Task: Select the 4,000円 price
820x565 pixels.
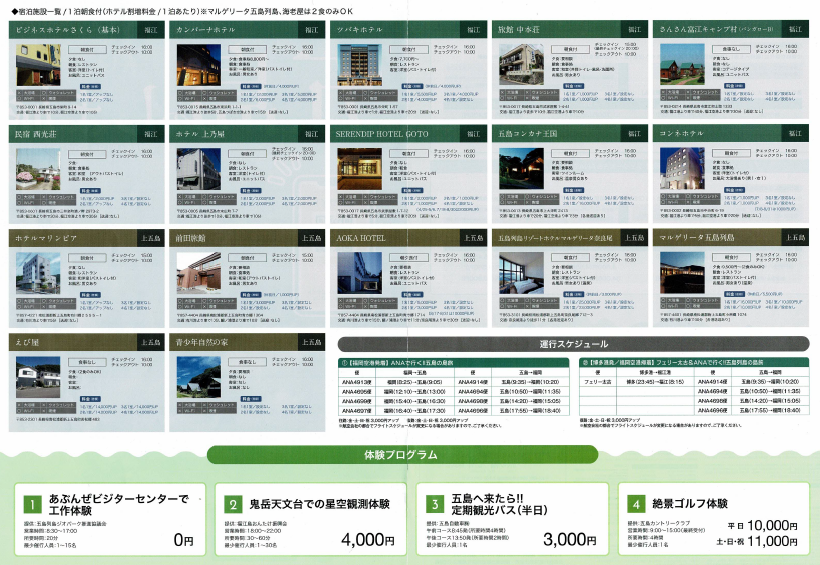Action: (x=368, y=539)
